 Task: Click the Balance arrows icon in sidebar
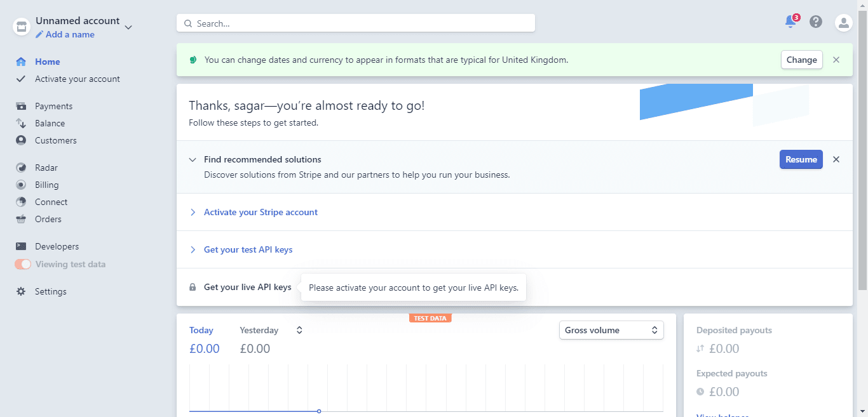point(21,123)
